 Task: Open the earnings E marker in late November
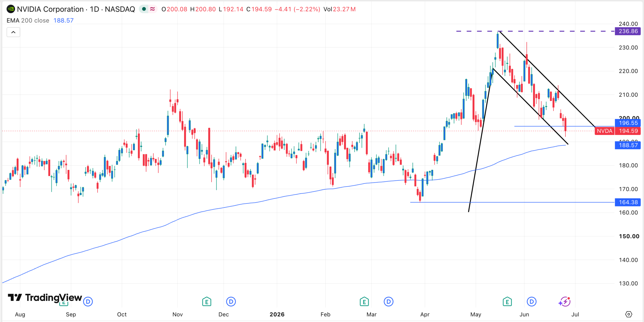(x=207, y=301)
